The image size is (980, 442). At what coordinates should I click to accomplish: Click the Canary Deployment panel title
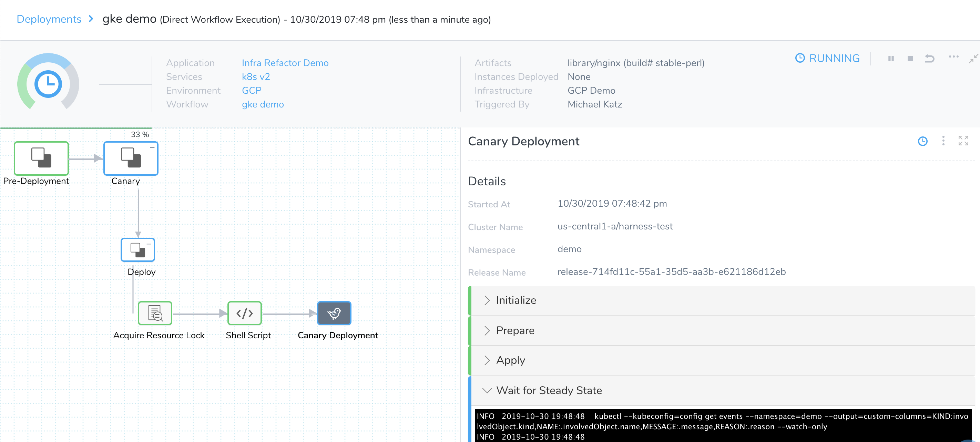click(523, 141)
